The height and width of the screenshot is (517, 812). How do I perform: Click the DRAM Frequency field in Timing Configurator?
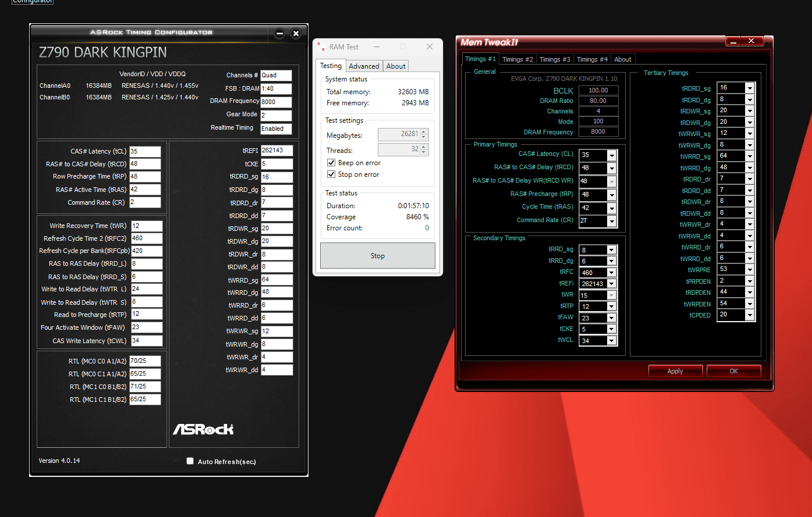276,102
